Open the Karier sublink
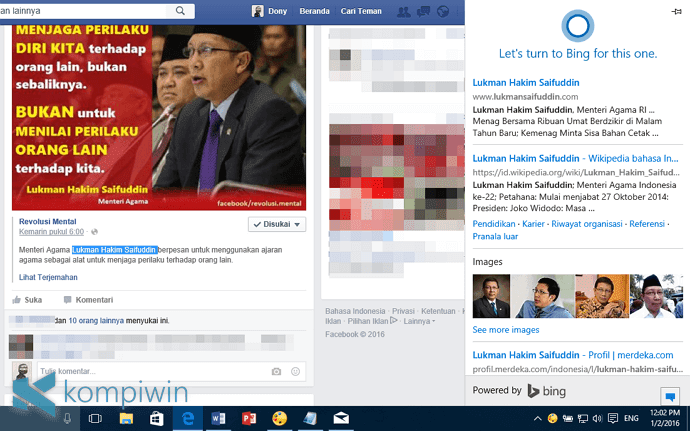690x431 pixels. pyautogui.click(x=533, y=224)
